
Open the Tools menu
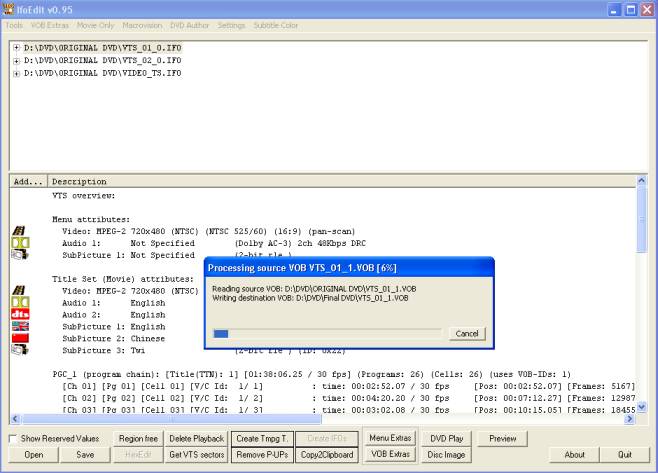click(x=14, y=26)
